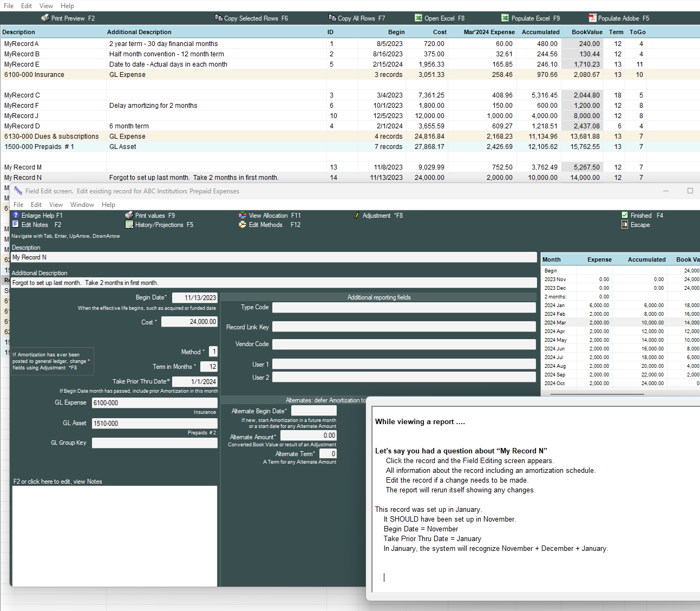Click the Record Link Key field
This screenshot has width=700, height=611.
click(404, 327)
